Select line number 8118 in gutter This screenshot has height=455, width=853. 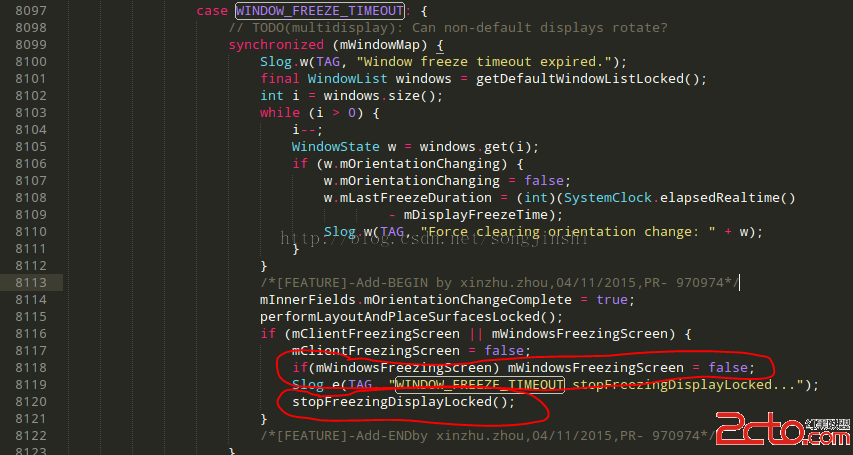[31, 368]
